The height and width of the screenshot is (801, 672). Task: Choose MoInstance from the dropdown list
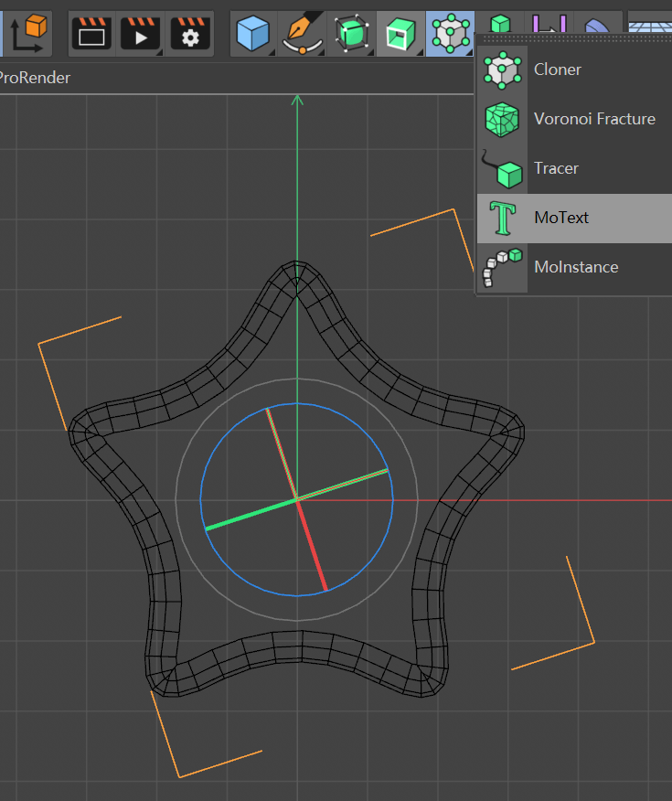[574, 267]
